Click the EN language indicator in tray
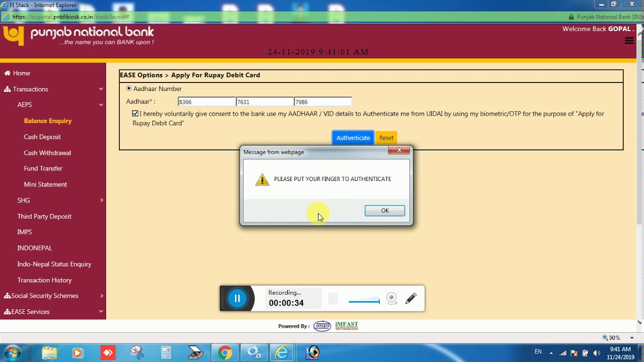This screenshot has width=644, height=362. (x=538, y=352)
